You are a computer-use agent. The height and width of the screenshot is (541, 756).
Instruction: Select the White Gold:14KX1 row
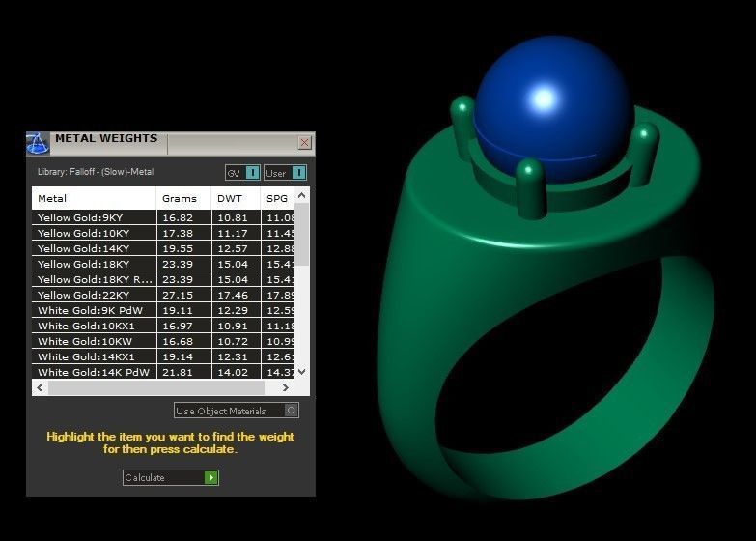point(163,356)
